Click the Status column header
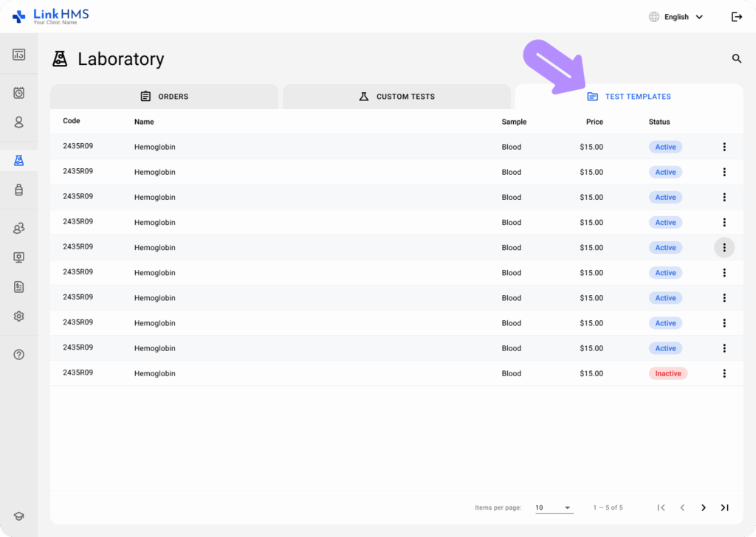 659,122
